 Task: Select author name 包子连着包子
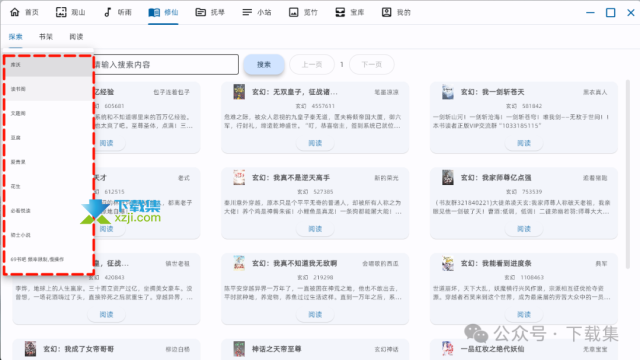[171, 92]
